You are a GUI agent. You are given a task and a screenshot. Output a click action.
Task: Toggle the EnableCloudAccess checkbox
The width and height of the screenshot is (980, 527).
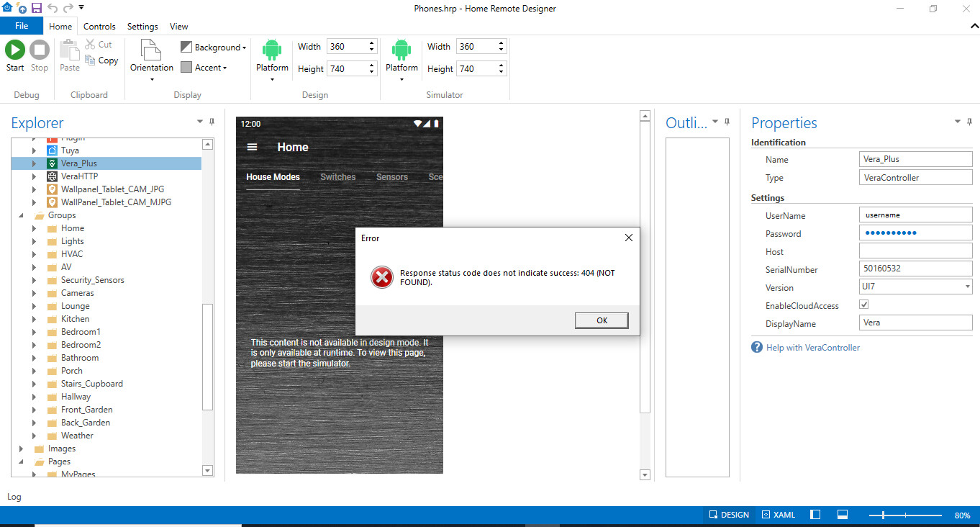click(864, 305)
